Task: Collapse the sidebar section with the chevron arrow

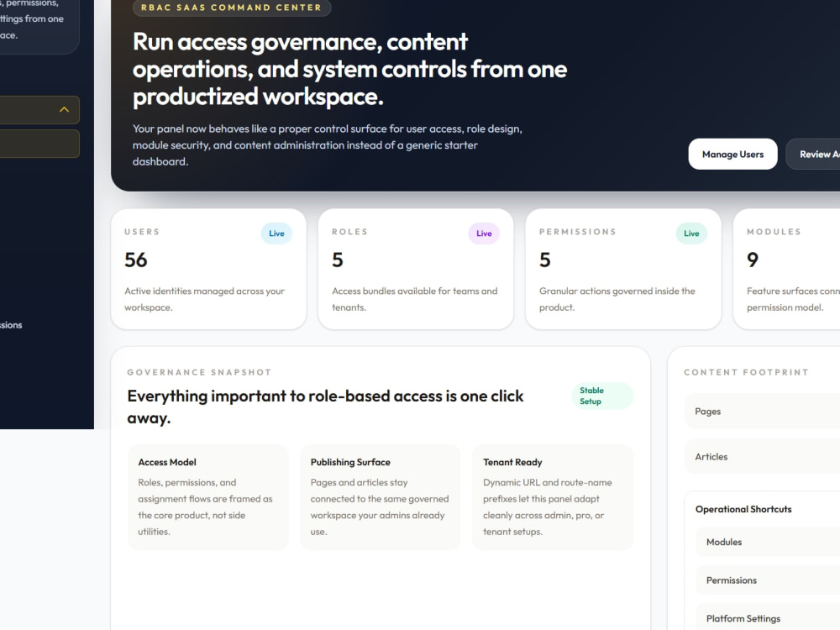Action: tap(64, 110)
